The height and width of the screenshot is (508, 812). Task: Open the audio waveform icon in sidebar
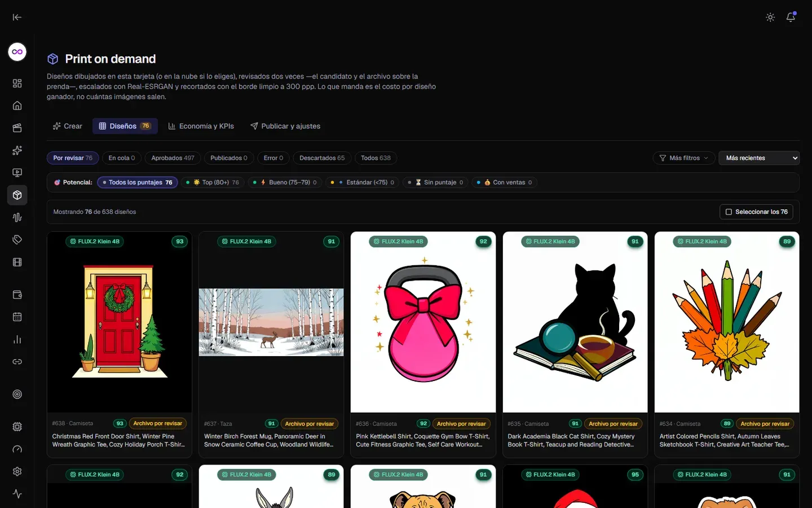pyautogui.click(x=17, y=217)
